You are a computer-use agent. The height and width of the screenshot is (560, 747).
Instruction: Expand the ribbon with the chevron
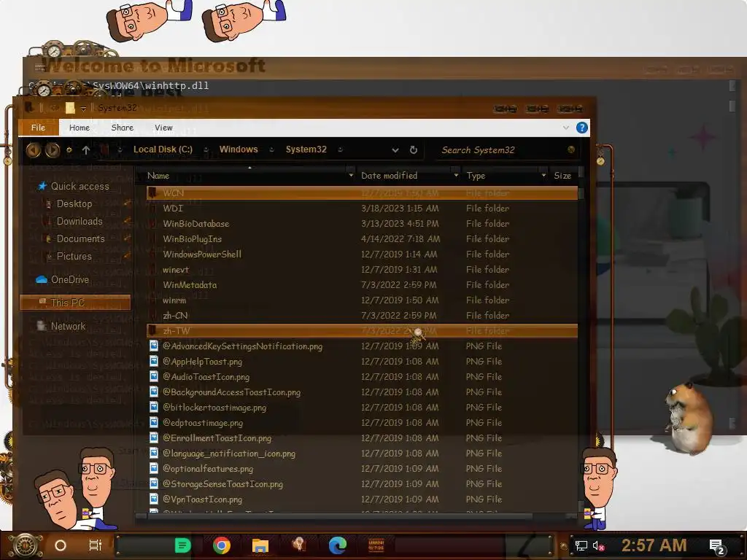click(565, 128)
